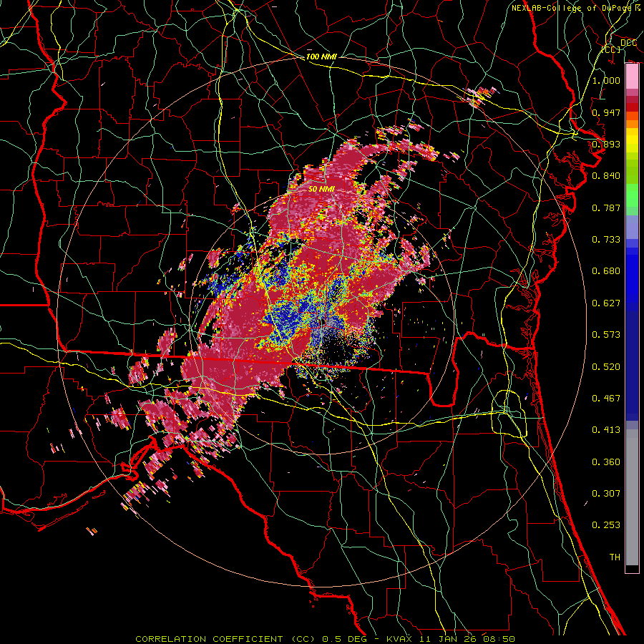Click the 0.947 scale value

pos(606,112)
